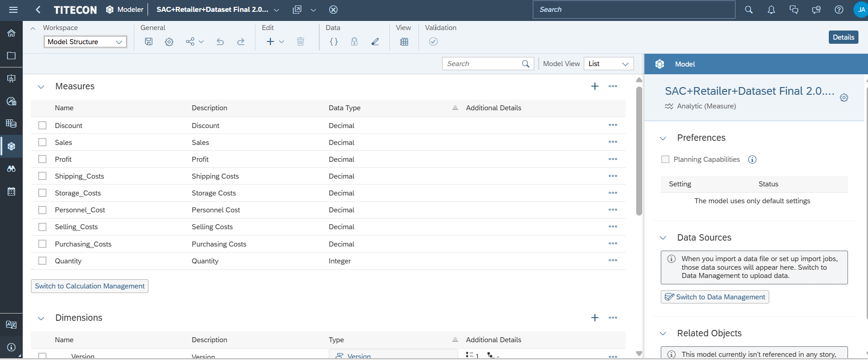Click the Undo arrow icon
Image resolution: width=868 pixels, height=360 pixels.
click(x=220, y=42)
